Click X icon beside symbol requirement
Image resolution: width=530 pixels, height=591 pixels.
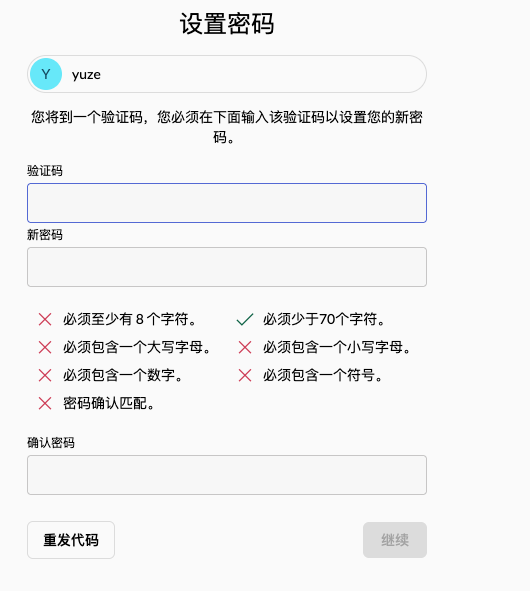tap(245, 375)
